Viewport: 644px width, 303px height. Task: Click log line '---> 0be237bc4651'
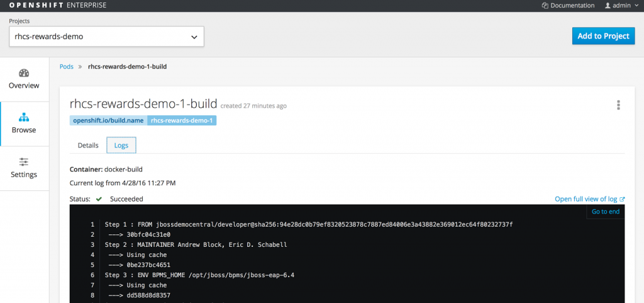pos(138,265)
